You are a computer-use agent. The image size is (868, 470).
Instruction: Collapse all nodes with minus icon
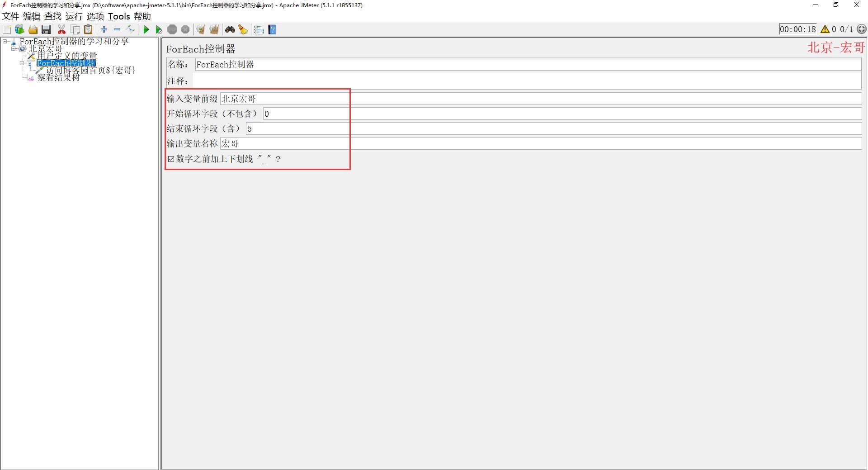(x=117, y=29)
